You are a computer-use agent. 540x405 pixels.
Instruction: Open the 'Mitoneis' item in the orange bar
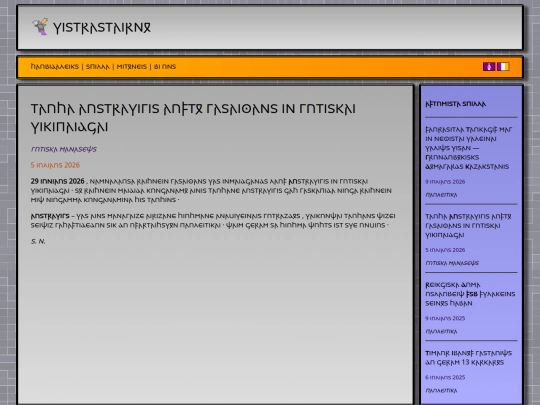(132, 66)
